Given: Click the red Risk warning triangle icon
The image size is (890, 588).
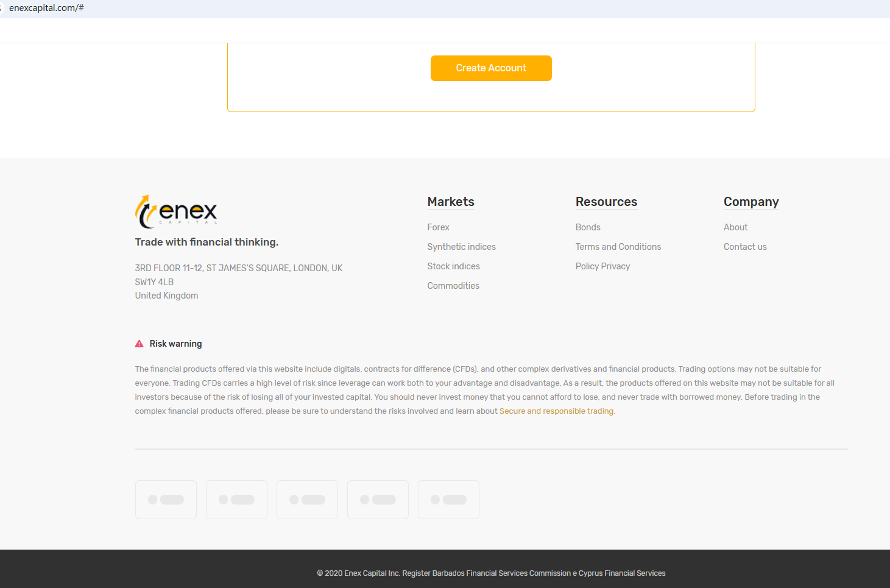Looking at the screenshot, I should [139, 344].
